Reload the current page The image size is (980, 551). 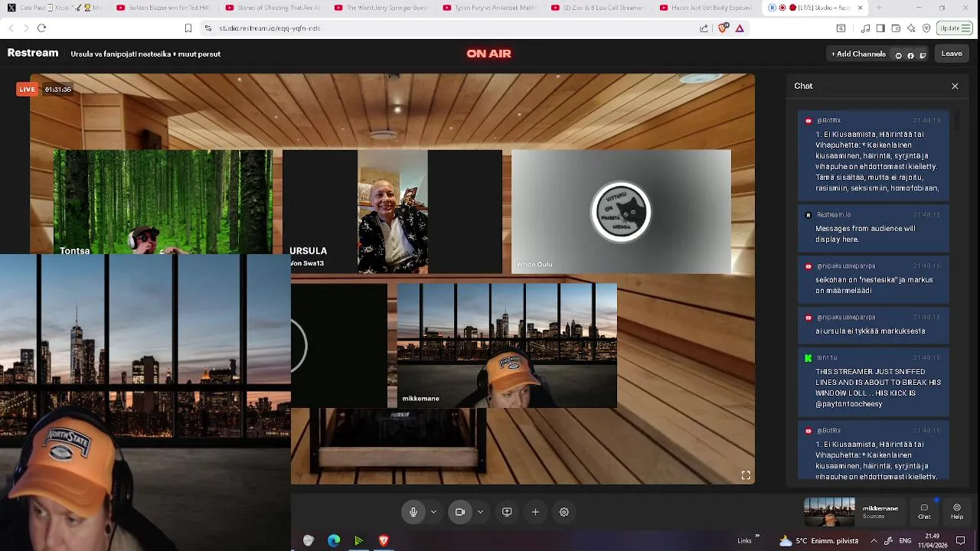(41, 28)
